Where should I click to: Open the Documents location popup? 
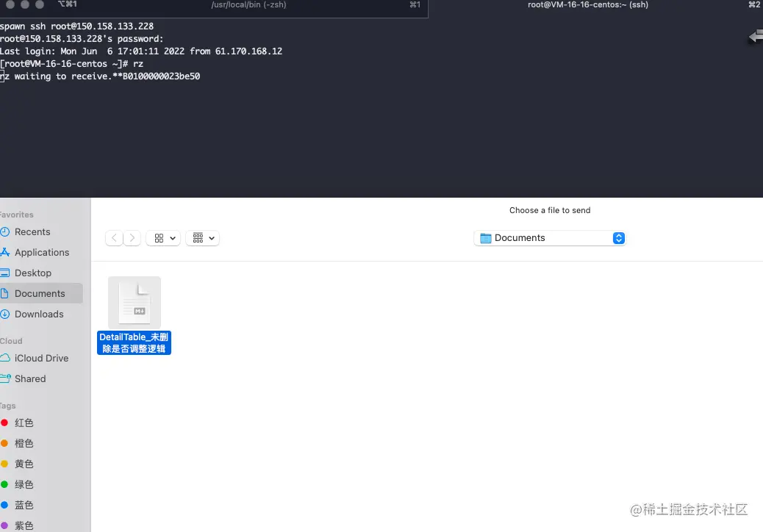click(549, 238)
